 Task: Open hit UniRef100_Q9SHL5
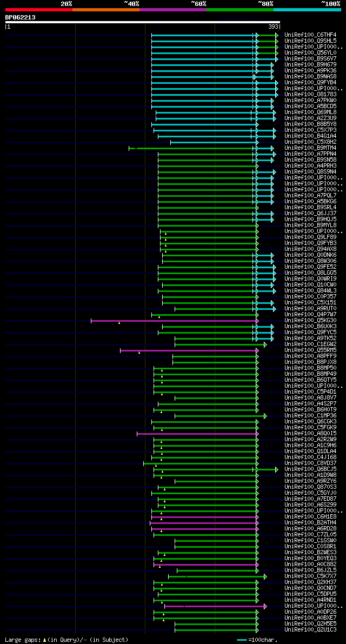[310, 41]
